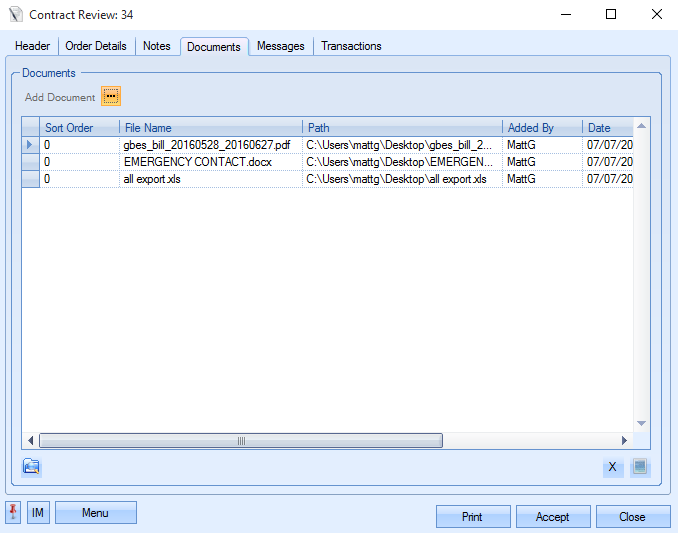Click the folder icon below the grid

pyautogui.click(x=31, y=466)
